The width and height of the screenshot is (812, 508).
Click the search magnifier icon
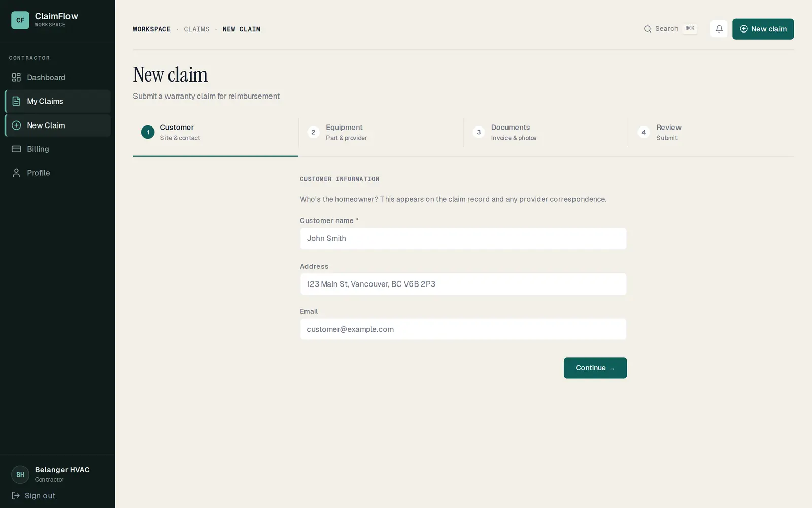pos(648,29)
